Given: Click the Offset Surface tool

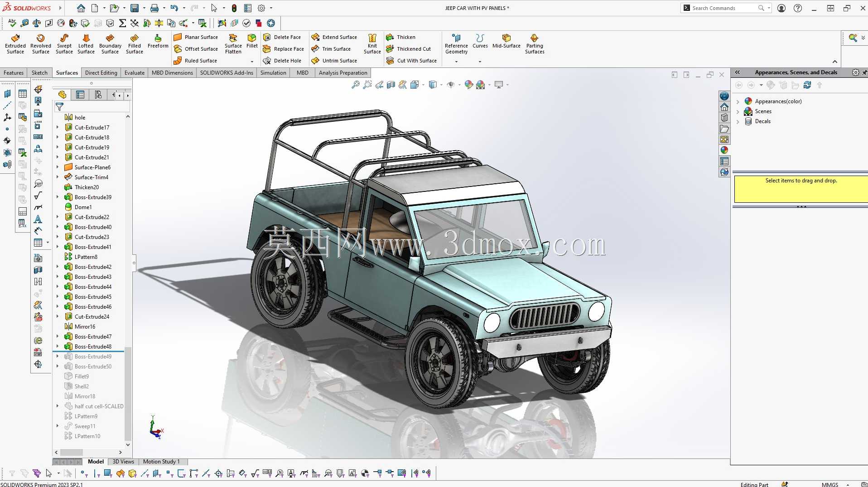Looking at the screenshot, I should [x=196, y=49].
